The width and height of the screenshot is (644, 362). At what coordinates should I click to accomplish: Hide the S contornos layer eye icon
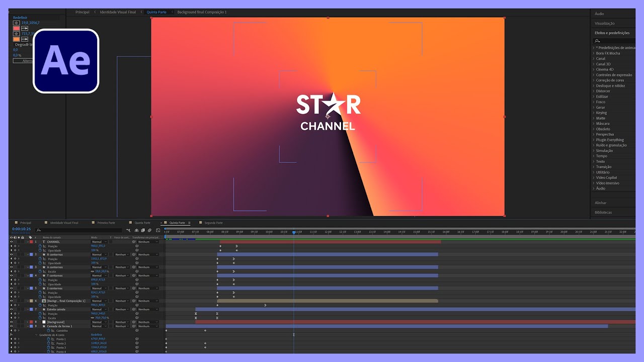pos(12,288)
